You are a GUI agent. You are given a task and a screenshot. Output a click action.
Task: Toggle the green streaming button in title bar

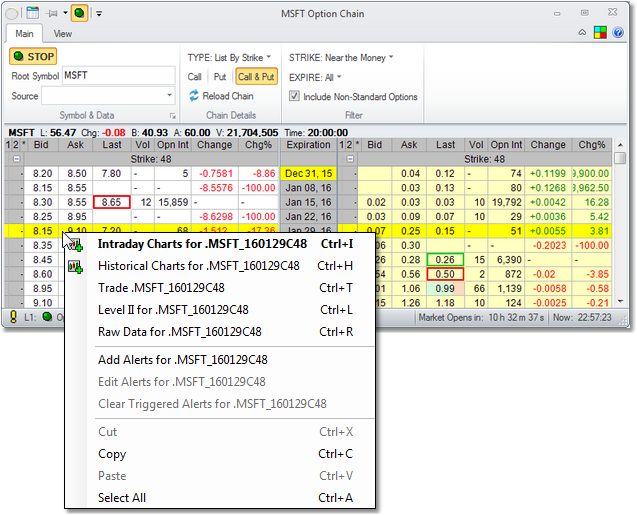click(x=79, y=13)
